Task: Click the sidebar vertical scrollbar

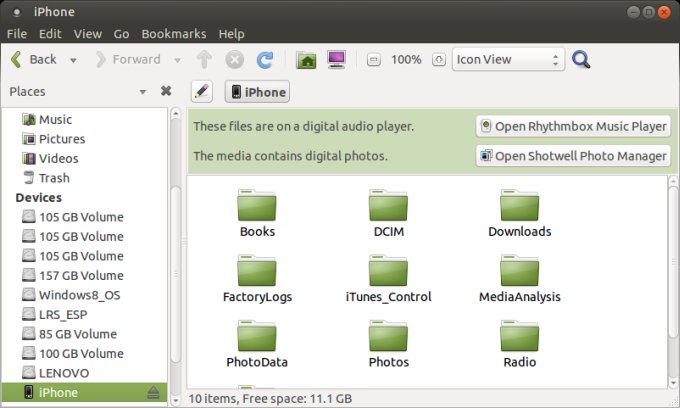Action: pyautogui.click(x=177, y=250)
